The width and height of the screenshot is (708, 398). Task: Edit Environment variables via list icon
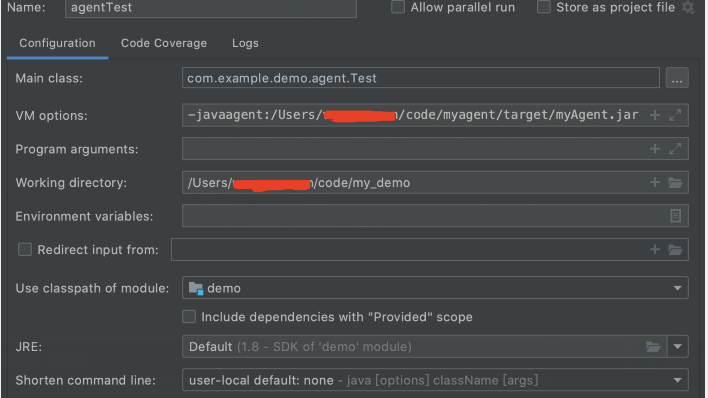pyautogui.click(x=675, y=216)
